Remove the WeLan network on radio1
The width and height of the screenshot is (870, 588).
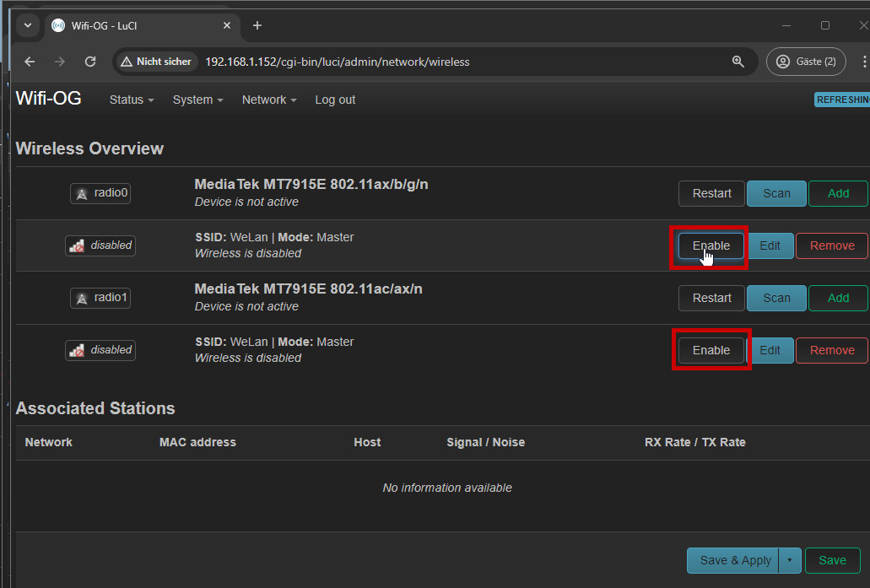[831, 350]
